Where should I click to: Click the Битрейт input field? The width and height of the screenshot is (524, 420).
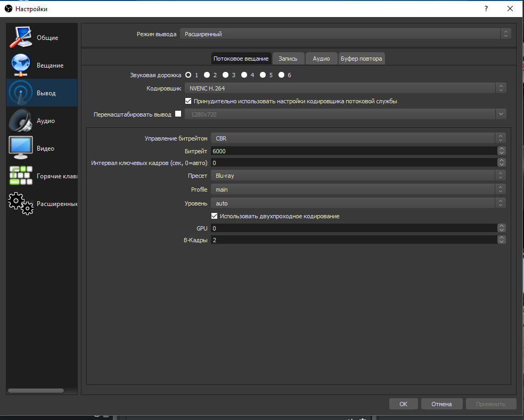[x=354, y=151]
